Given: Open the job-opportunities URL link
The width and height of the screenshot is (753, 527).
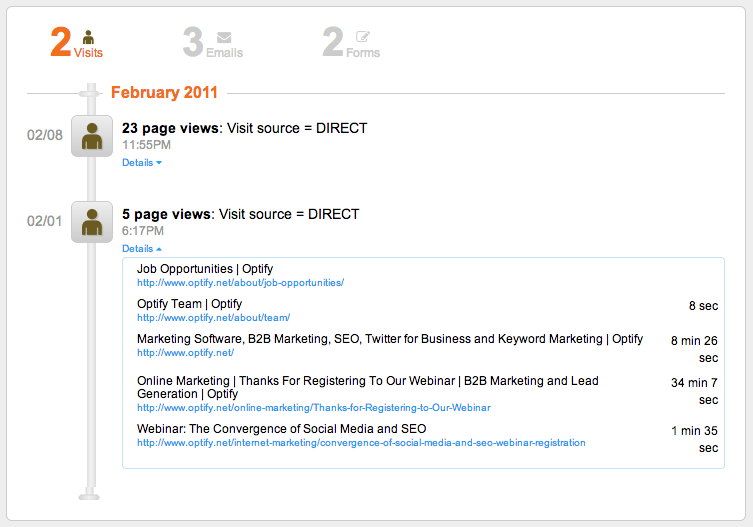Looking at the screenshot, I should [240, 283].
